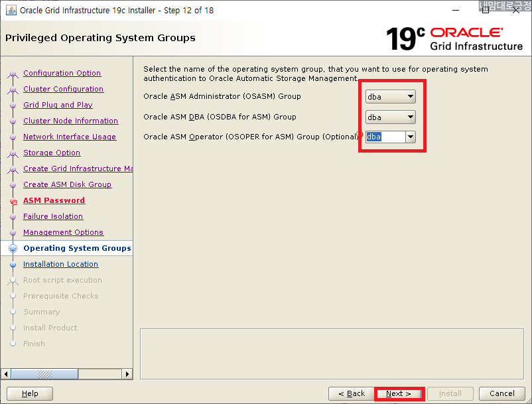Click the Operating System Groups current-step icon
This screenshot has width=532, height=404.
pos(13,248)
